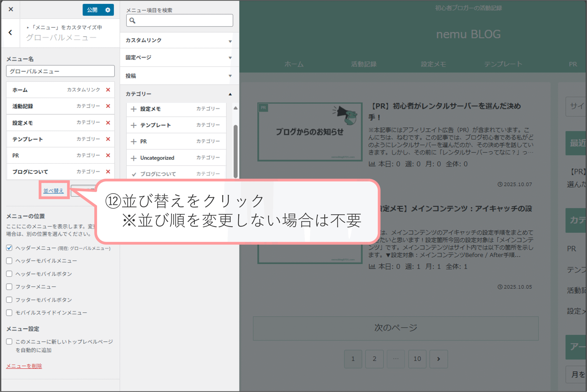Enable フッターメニュー location checkbox

coord(9,287)
